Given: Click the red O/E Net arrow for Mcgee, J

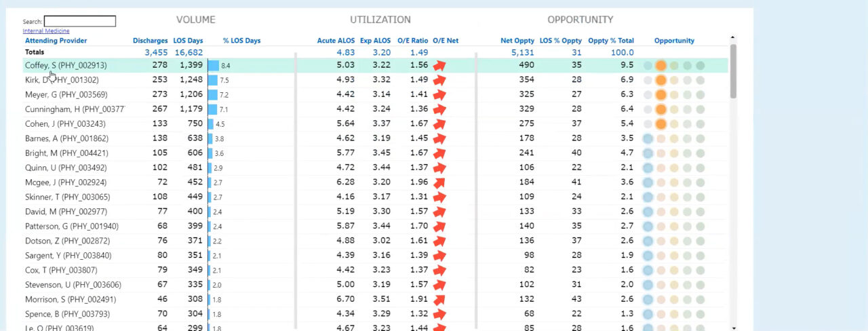Looking at the screenshot, I should [439, 182].
